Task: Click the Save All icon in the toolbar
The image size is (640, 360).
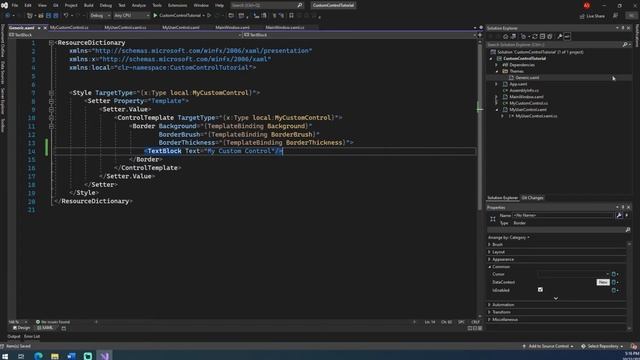Action: pyautogui.click(x=56, y=16)
